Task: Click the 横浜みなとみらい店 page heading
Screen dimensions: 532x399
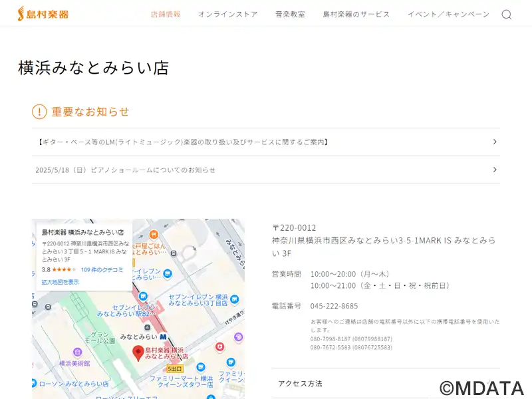Action: [93, 68]
